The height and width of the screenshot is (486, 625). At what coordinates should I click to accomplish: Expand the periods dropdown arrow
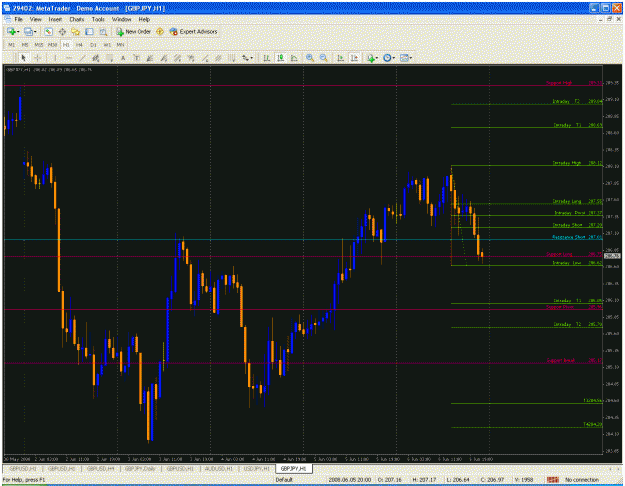point(393,58)
